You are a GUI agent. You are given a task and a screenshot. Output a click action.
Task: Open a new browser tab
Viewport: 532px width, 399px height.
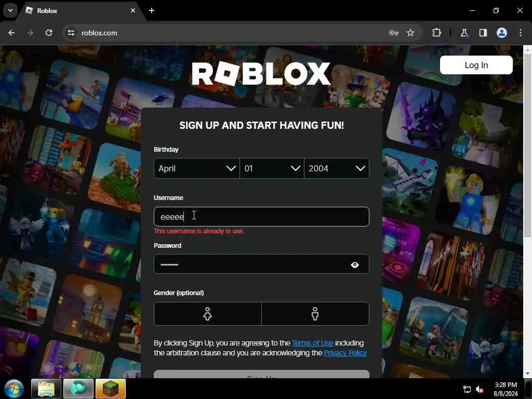[x=152, y=10]
